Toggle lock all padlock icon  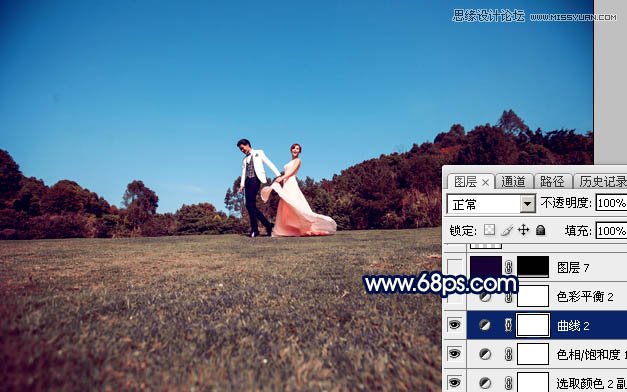[540, 230]
